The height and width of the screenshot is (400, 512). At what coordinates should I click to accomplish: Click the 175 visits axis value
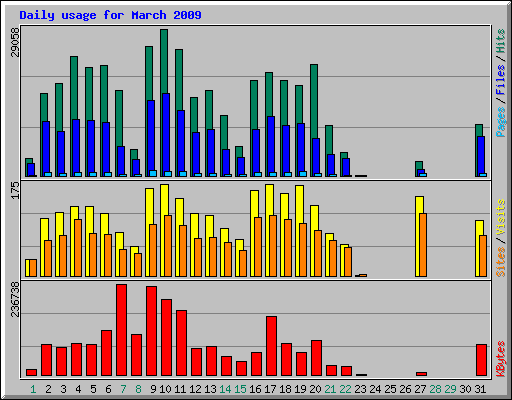pos(15,190)
